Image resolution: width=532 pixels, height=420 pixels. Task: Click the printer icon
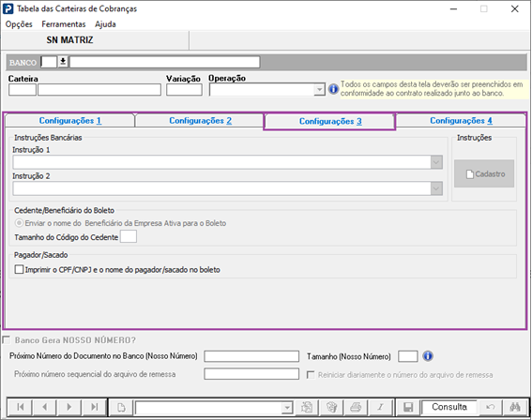point(356,407)
